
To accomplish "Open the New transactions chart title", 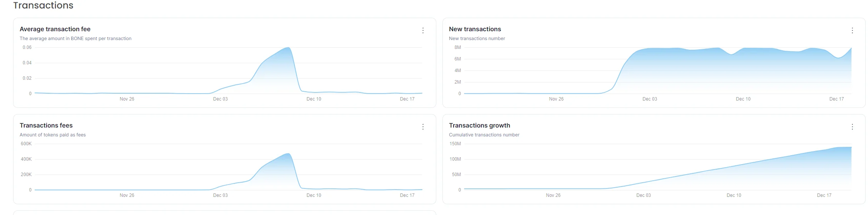I will [x=475, y=29].
